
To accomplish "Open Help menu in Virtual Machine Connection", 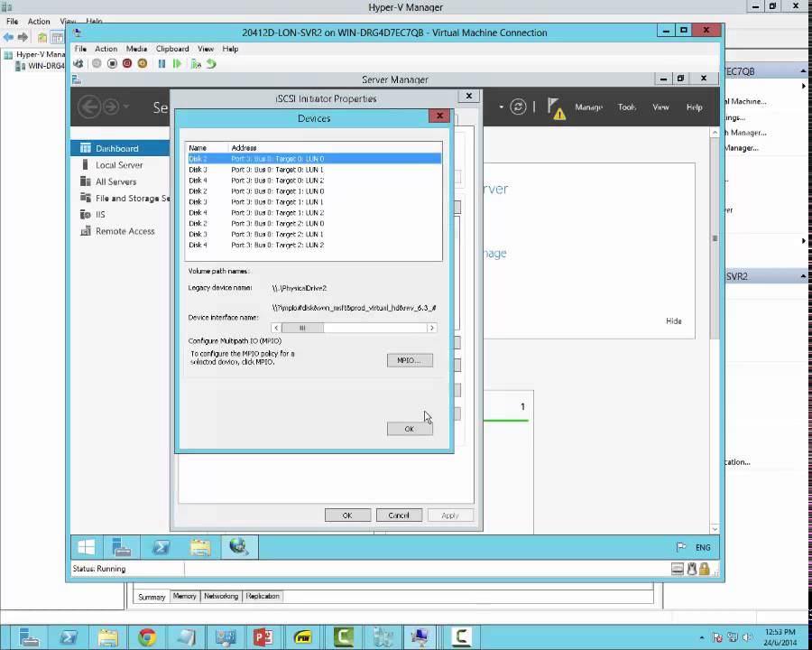I will point(230,49).
